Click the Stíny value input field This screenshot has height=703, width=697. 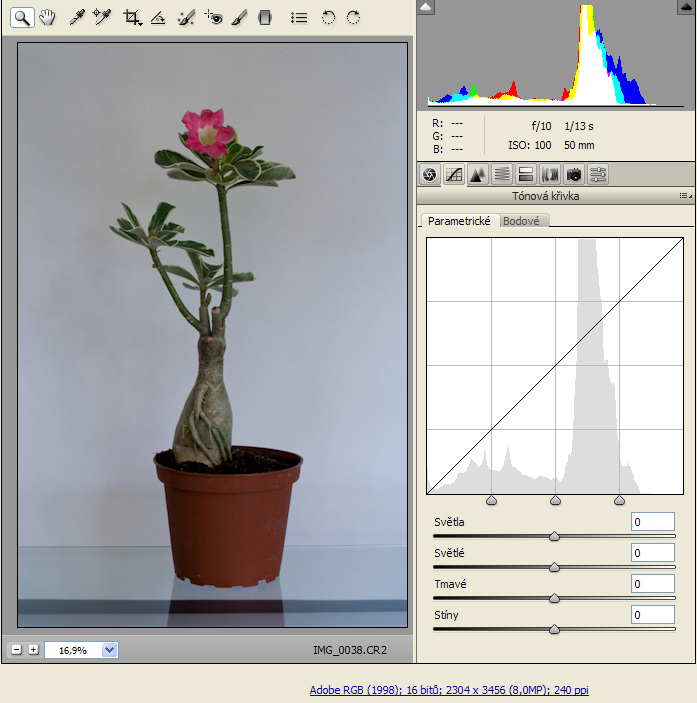653,615
